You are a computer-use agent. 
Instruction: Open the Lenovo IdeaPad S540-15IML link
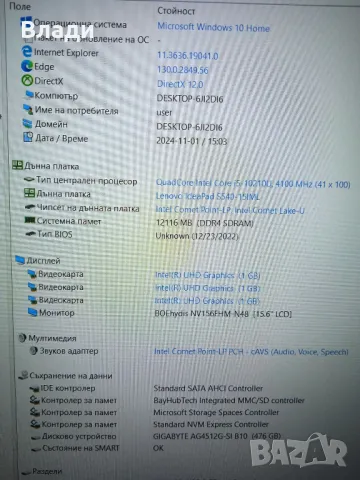pyautogui.click(x=208, y=196)
